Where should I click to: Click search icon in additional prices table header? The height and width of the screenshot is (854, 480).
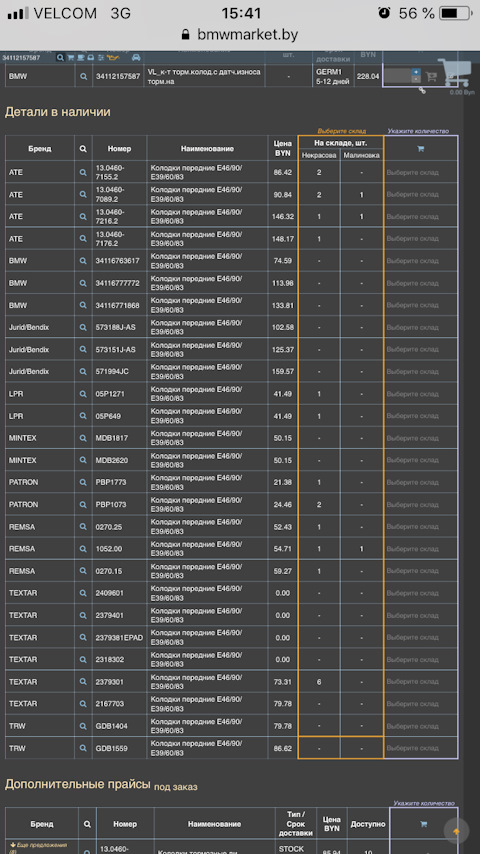point(87,824)
